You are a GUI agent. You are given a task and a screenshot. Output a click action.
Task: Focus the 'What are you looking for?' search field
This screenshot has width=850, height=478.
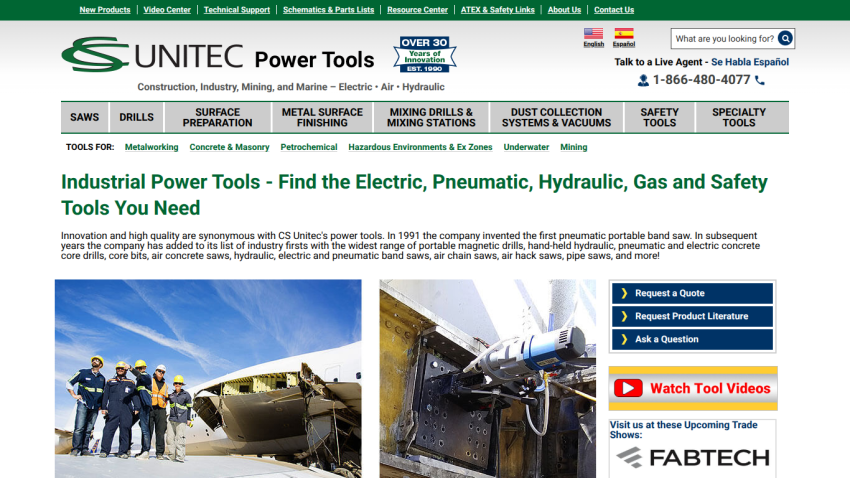724,38
